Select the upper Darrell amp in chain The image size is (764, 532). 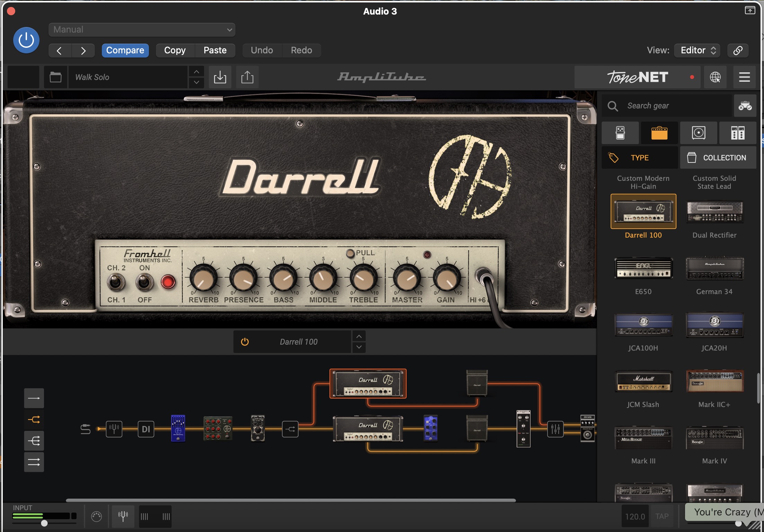tap(368, 383)
